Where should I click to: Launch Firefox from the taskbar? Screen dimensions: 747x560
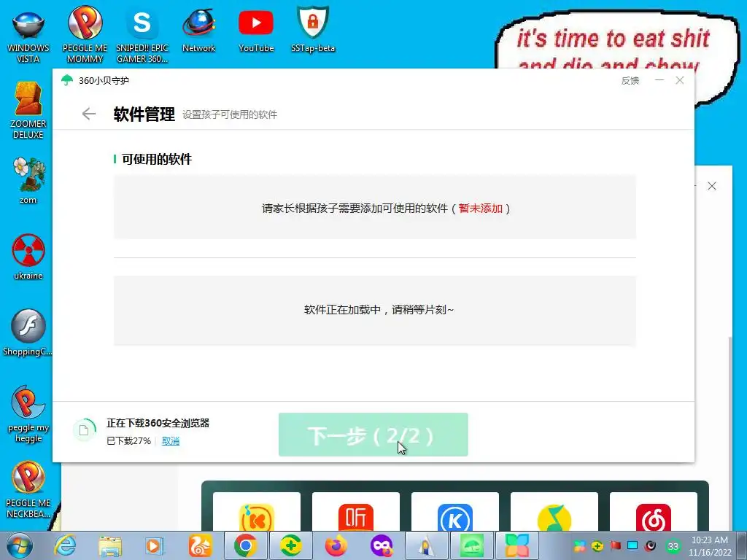pyautogui.click(x=336, y=545)
